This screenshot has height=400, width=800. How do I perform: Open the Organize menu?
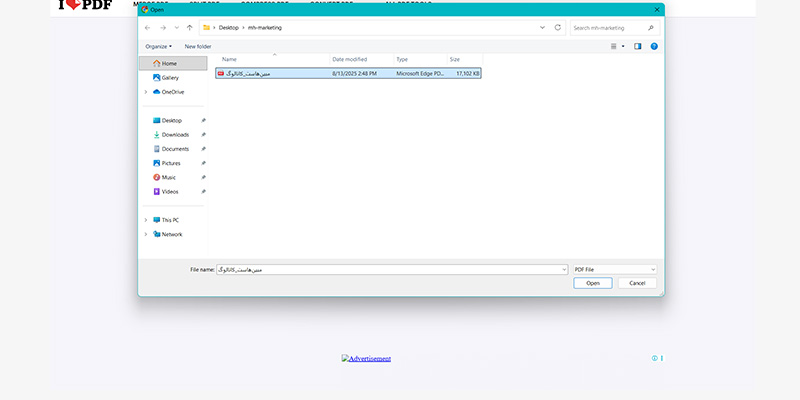coord(158,46)
